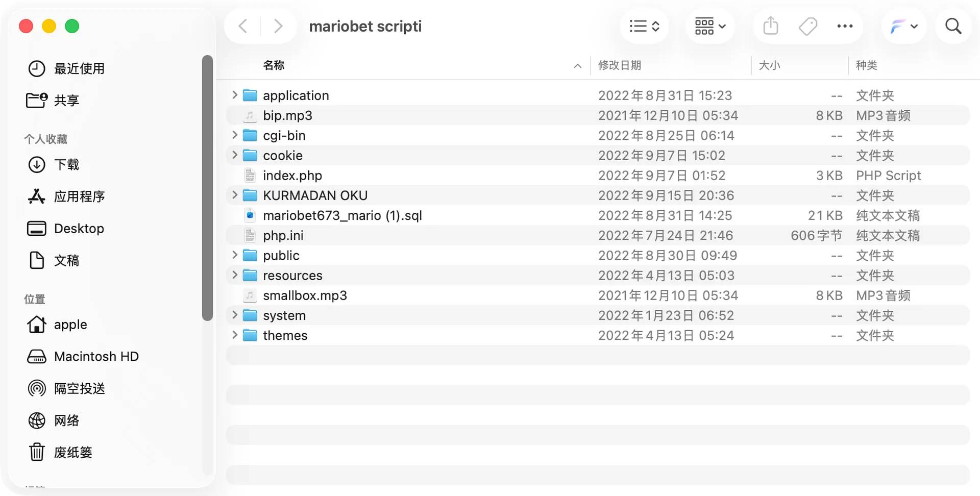Screen dimensions: 980x496
Task: Select the smallbox.mp3 file
Action: (598, 295)
